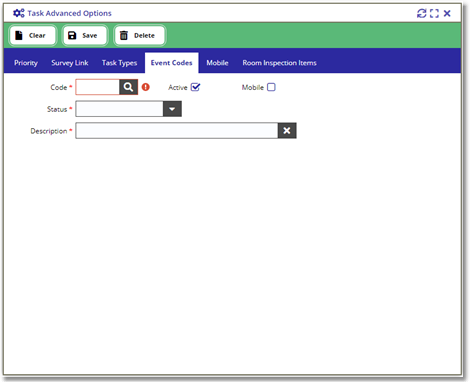Click the red validation warning icon

click(146, 87)
